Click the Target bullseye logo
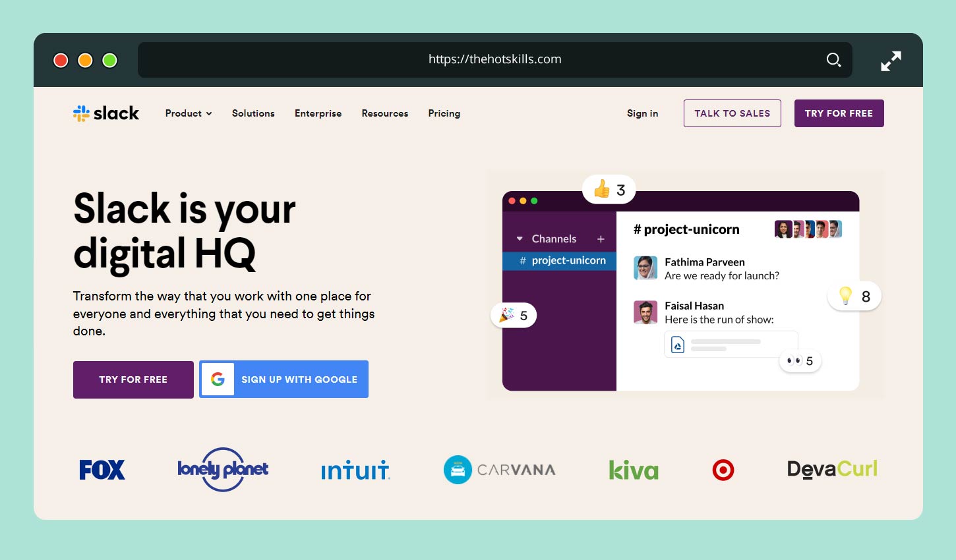This screenshot has width=956, height=560. [723, 470]
